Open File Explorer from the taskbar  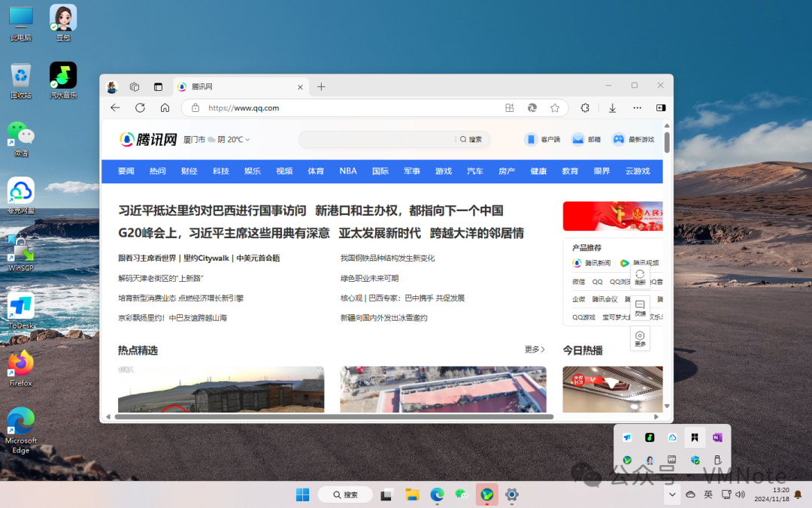(412, 494)
